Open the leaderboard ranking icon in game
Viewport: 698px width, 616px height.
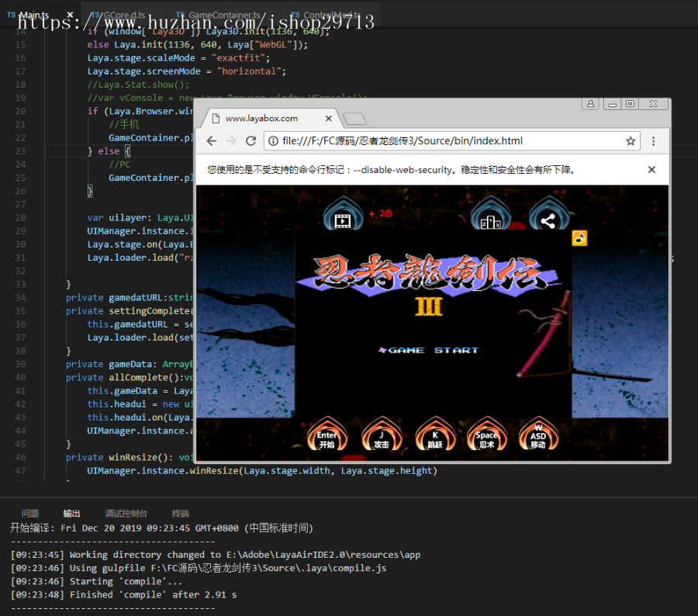(x=491, y=215)
